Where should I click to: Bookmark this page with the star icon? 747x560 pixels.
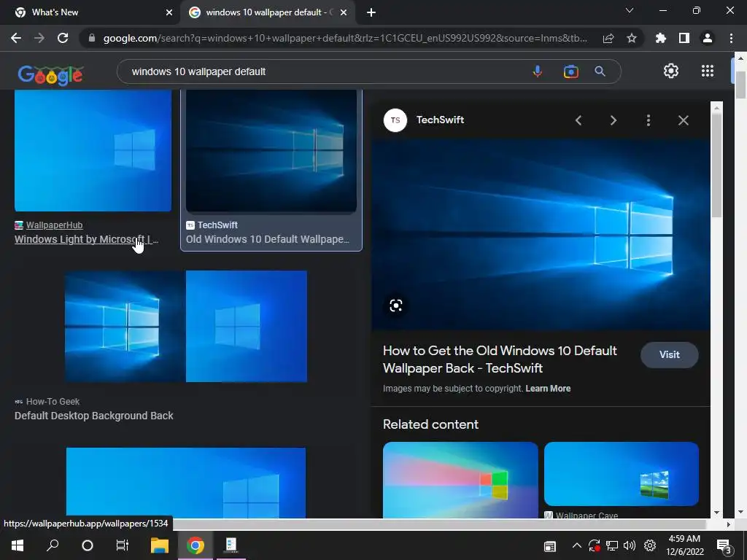pyautogui.click(x=631, y=38)
